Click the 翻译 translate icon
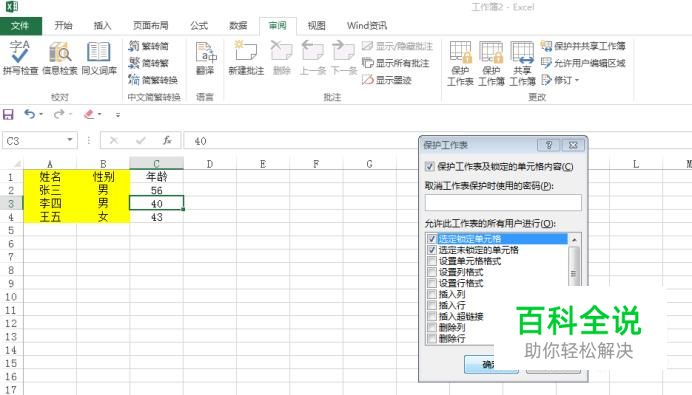This screenshot has width=692, height=395. point(205,57)
